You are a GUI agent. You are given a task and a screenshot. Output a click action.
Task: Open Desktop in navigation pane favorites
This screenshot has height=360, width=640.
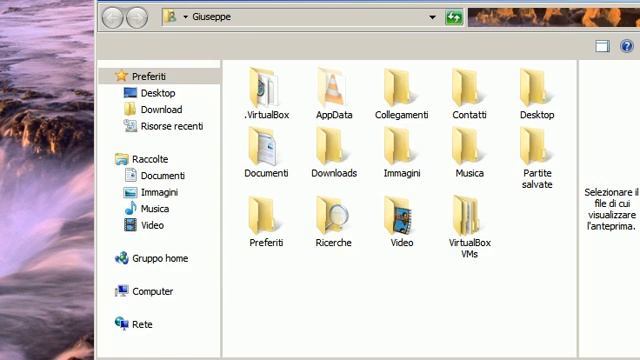click(158, 93)
